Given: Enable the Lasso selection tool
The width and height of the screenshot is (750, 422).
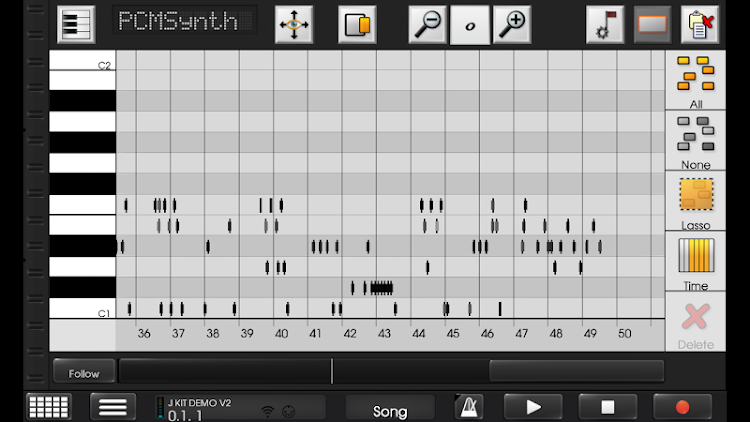Looking at the screenshot, I should click(695, 201).
